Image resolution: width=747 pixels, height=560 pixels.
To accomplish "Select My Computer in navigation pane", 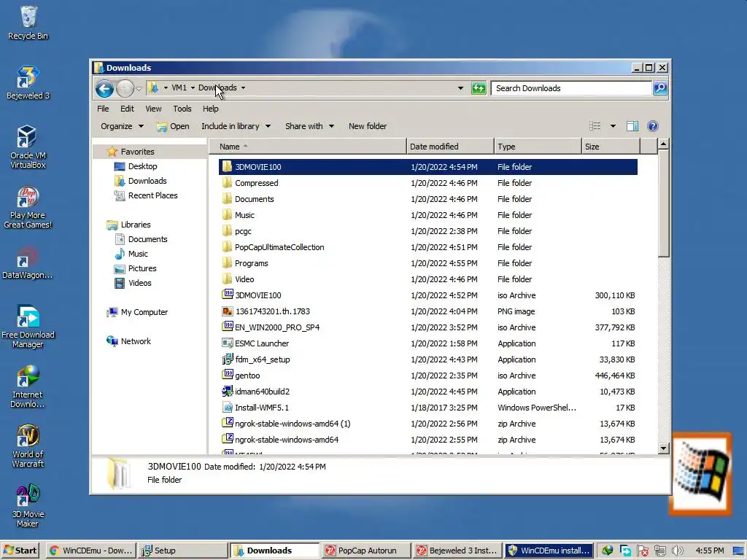I will 137,312.
